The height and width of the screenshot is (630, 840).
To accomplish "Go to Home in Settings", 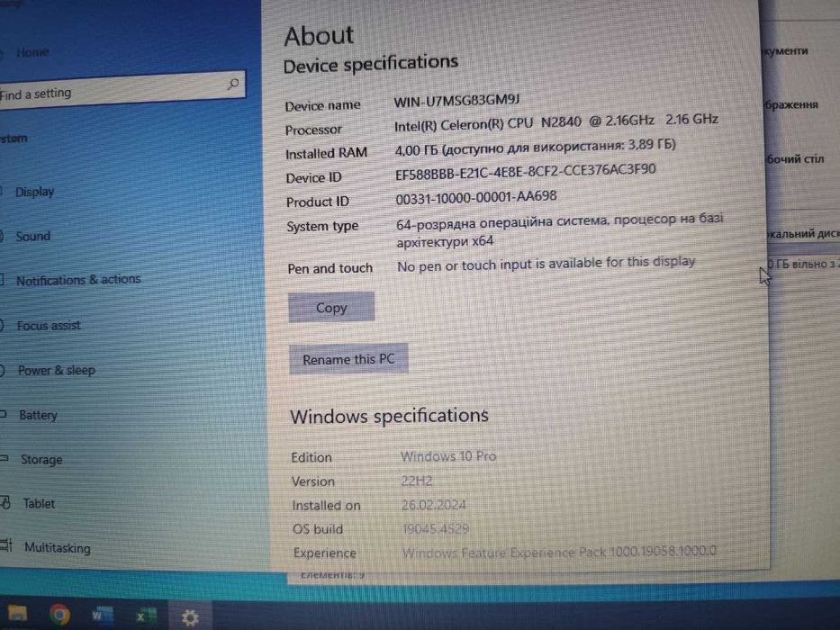I will pos(32,52).
